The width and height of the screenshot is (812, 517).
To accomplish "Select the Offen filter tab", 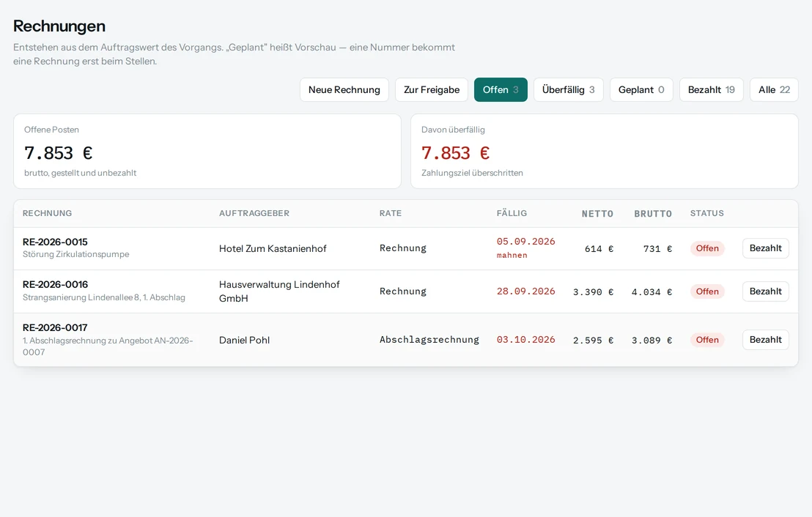I will pyautogui.click(x=501, y=89).
